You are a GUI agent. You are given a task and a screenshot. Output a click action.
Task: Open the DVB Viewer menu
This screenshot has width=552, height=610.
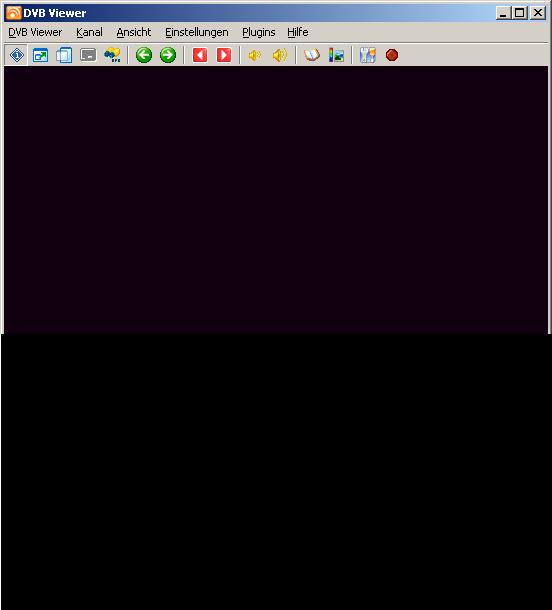coord(35,32)
